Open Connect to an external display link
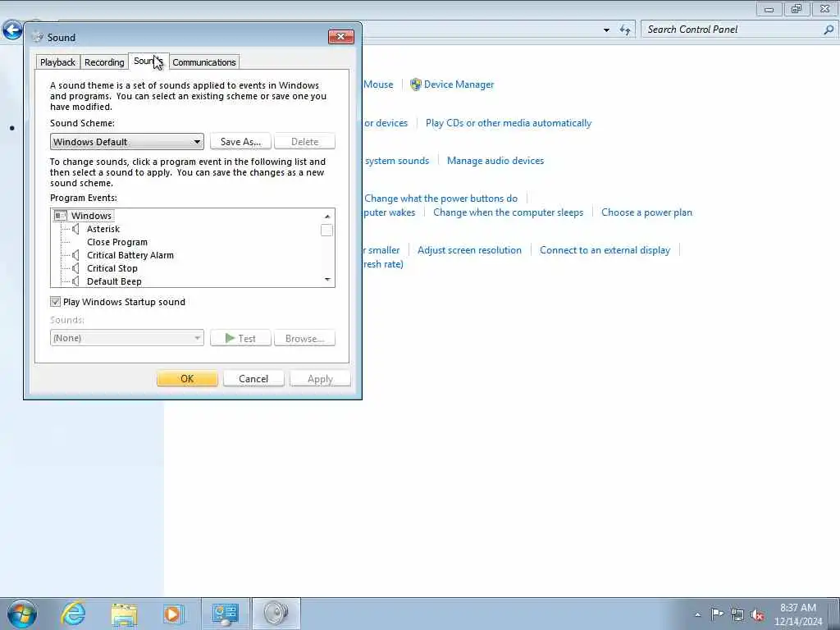 coord(605,250)
